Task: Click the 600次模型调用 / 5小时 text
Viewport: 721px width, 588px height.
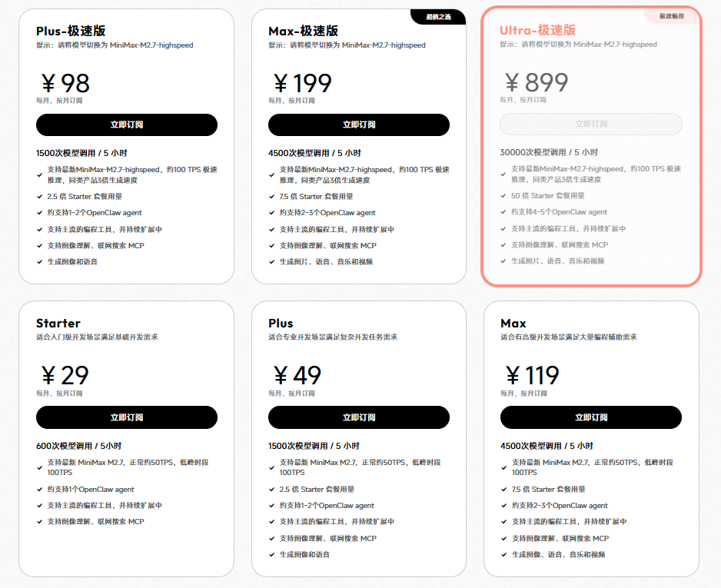Action: coord(78,446)
